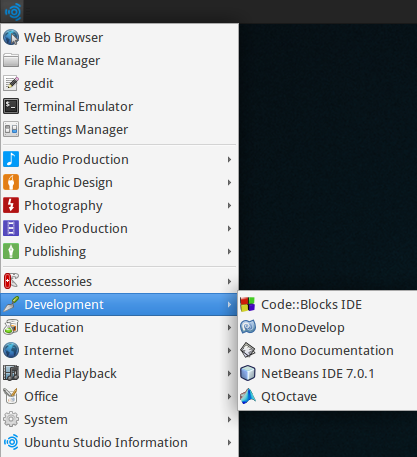
Task: Expand the Media Playback submenu arrow
Action: click(229, 374)
